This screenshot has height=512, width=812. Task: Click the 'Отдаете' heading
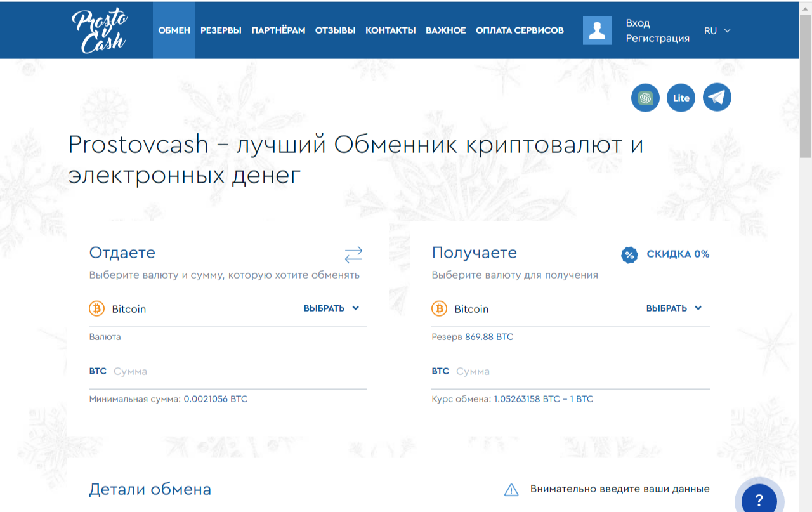pos(122,253)
